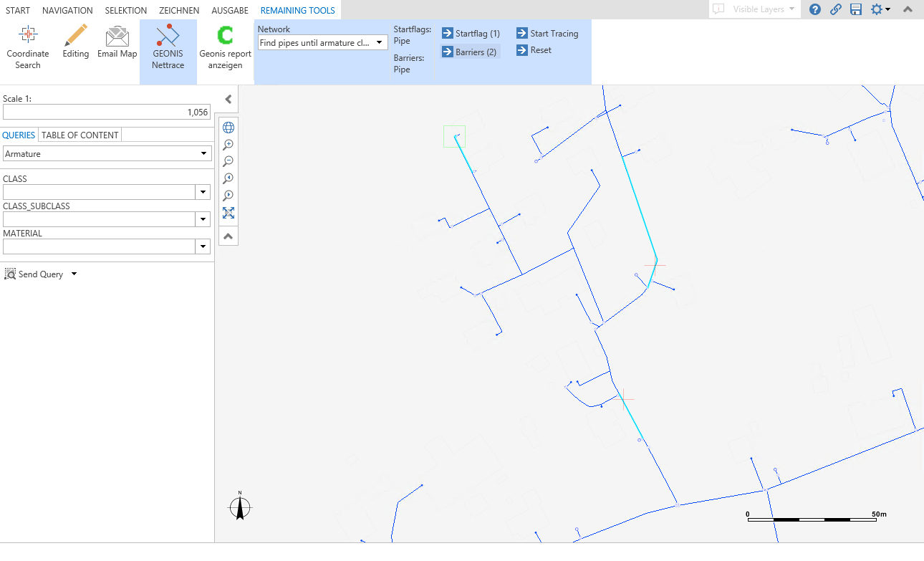Open the help question-mark icon
This screenshot has width=924, height=561.
[x=815, y=10]
